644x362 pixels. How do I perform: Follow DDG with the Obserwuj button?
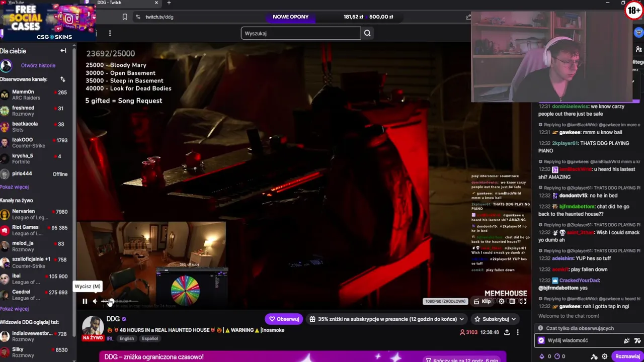[x=284, y=319]
